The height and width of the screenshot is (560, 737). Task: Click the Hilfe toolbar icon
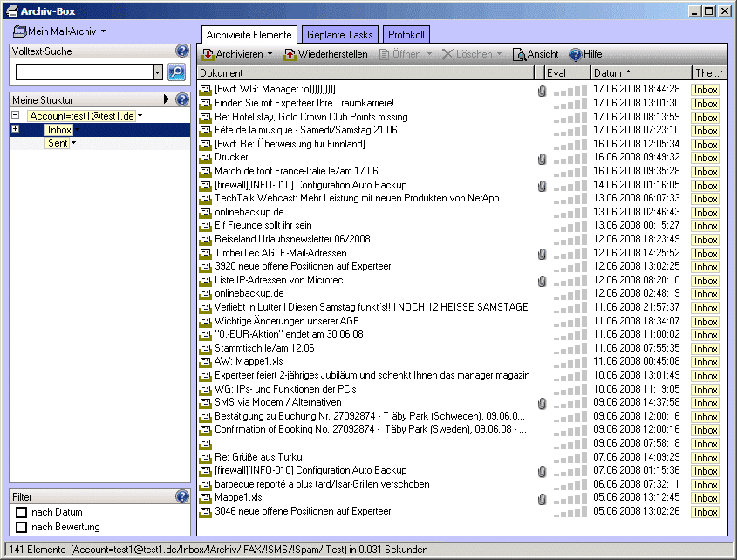(x=576, y=54)
